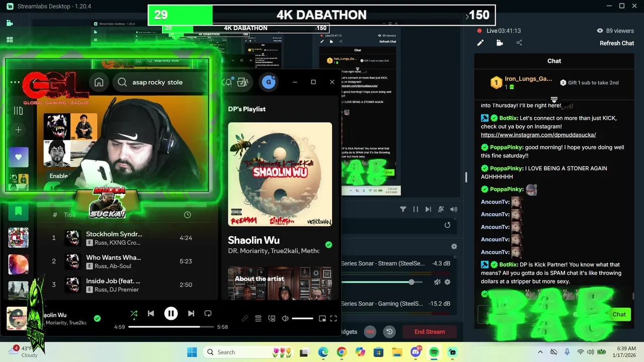The height and width of the screenshot is (362, 644).
Task: Open the Streamlabs chat filter icon
Action: (403, 209)
